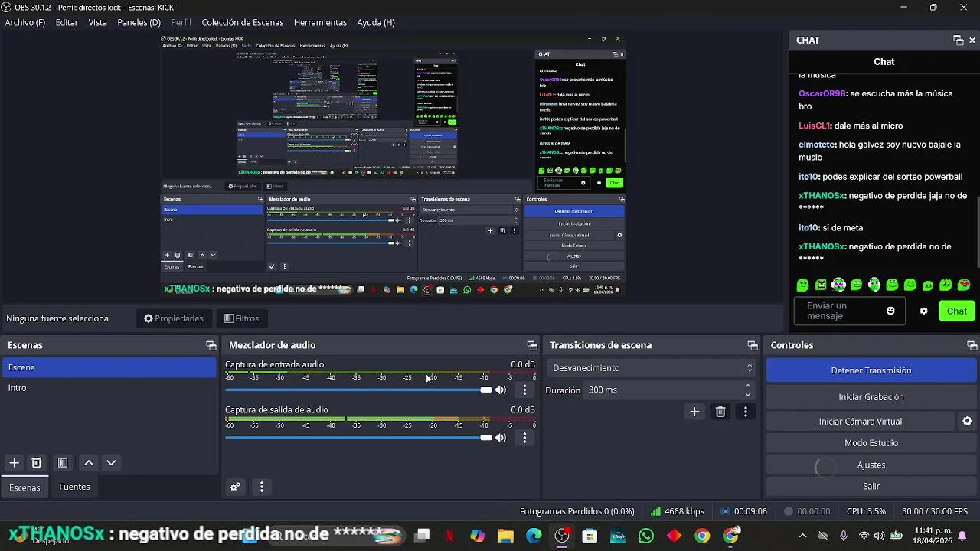Mute Captura de salida de audio
Image resolution: width=980 pixels, height=551 pixels.
tap(501, 438)
